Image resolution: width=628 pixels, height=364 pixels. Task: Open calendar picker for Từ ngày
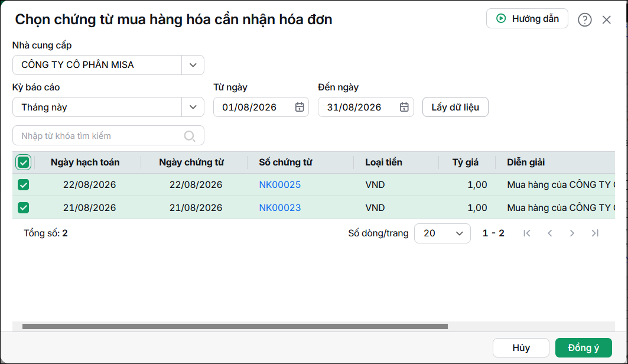(300, 107)
